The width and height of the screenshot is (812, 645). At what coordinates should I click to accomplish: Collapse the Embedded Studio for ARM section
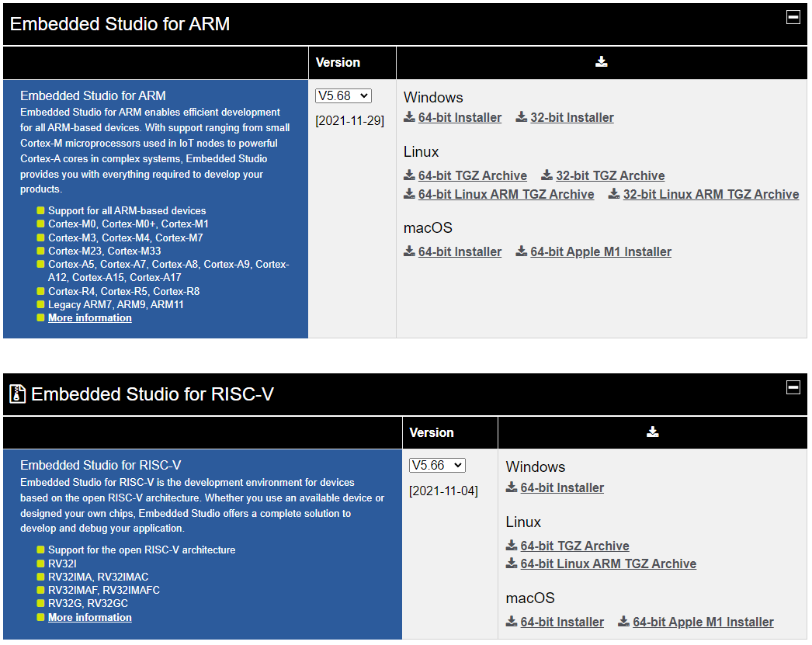tap(793, 18)
